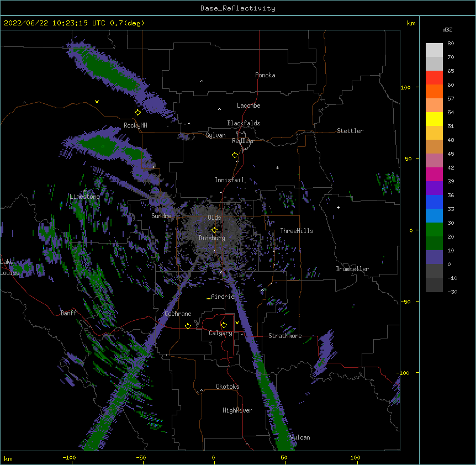Click the Didsbury label
Image resolution: width=476 pixels, height=465 pixels.
click(x=212, y=238)
